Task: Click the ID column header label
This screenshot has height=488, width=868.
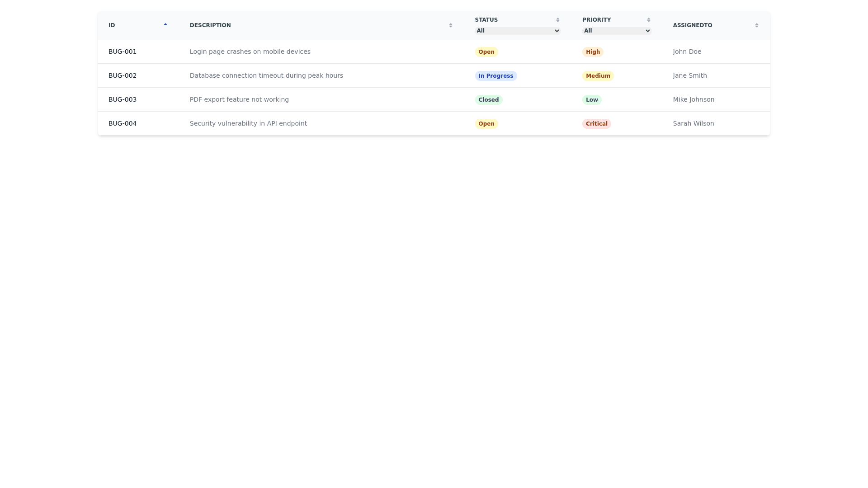Action: click(112, 25)
